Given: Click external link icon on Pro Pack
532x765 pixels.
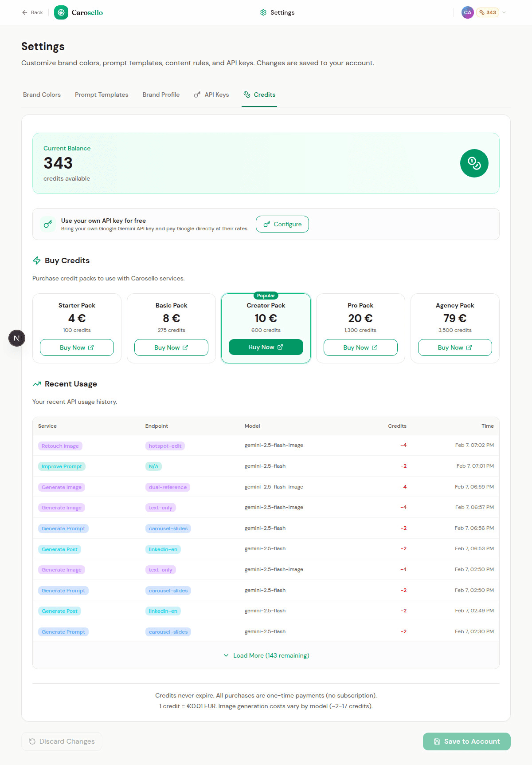Looking at the screenshot, I should [375, 347].
